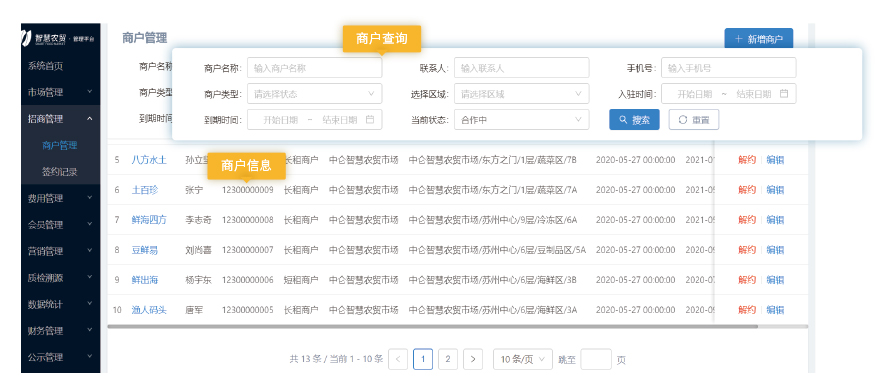The image size is (882, 392).
Task: Open merchant link 八方水土
Action: (x=149, y=160)
